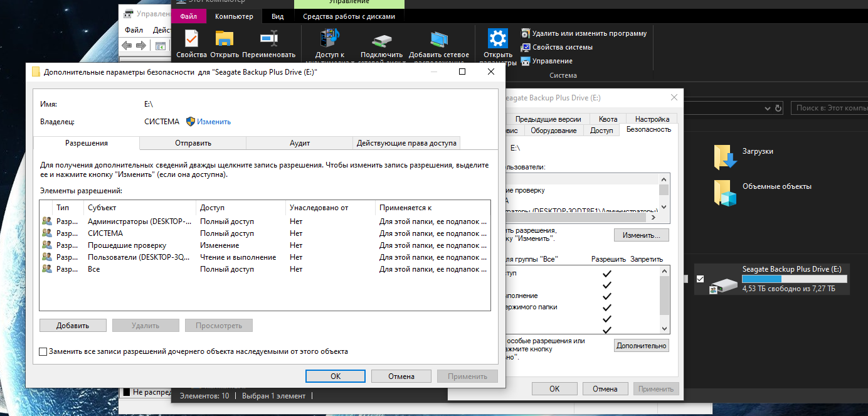Image resolution: width=868 pixels, height=416 pixels.
Task: Click the up arrow of the permissions list scrollbar
Action: click(665, 270)
